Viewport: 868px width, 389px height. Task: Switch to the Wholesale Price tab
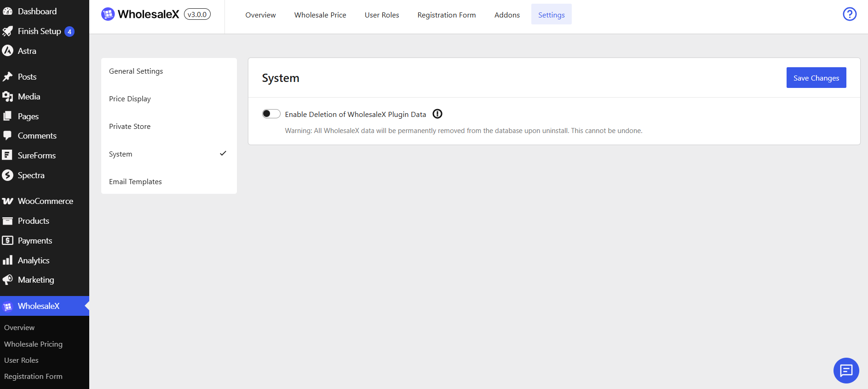click(320, 15)
